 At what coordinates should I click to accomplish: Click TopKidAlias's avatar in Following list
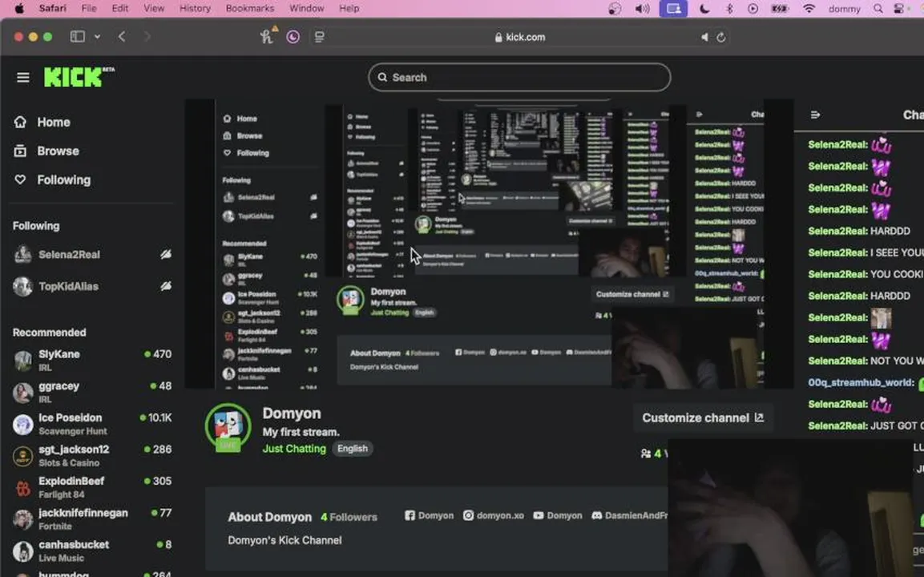coord(23,286)
